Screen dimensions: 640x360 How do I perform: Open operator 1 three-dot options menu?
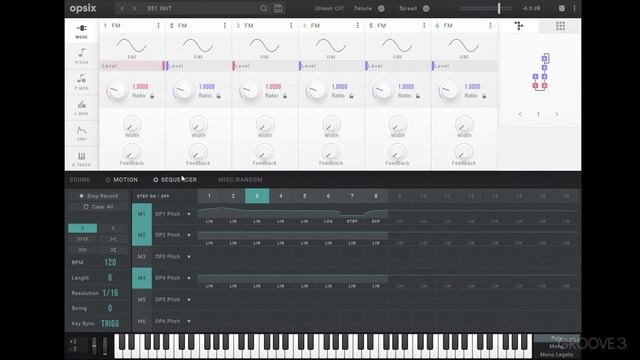coord(158,26)
